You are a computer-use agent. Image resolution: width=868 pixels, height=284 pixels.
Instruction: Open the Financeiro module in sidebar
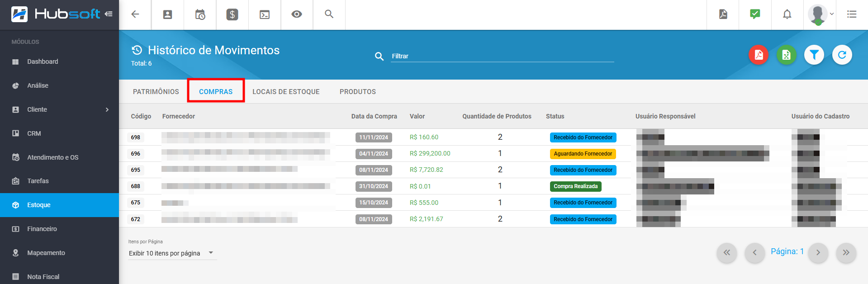click(42, 229)
